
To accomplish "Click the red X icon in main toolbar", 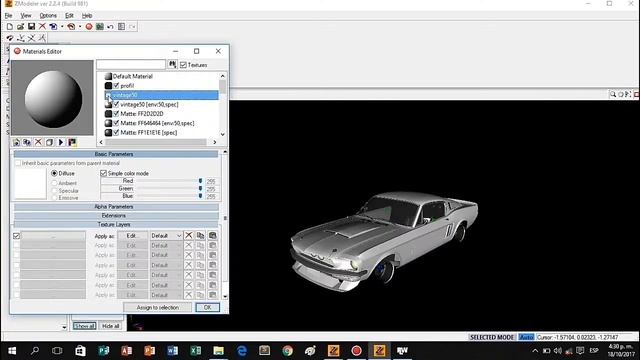I will tap(42, 27).
